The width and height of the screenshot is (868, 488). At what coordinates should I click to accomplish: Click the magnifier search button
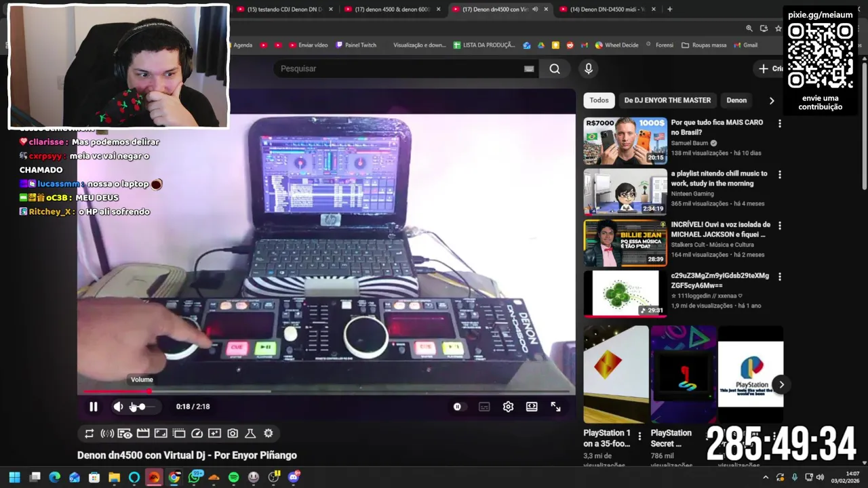click(x=555, y=68)
